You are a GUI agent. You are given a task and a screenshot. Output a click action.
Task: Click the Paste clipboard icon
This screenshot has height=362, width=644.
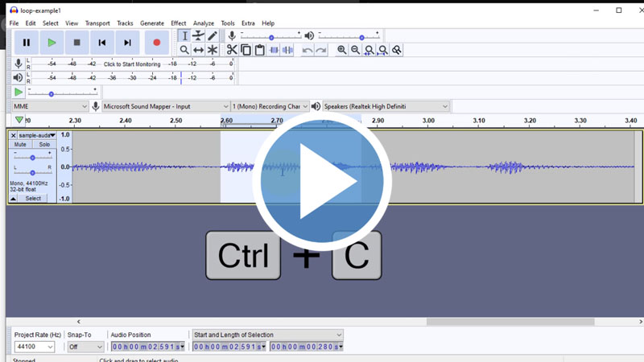coord(259,50)
